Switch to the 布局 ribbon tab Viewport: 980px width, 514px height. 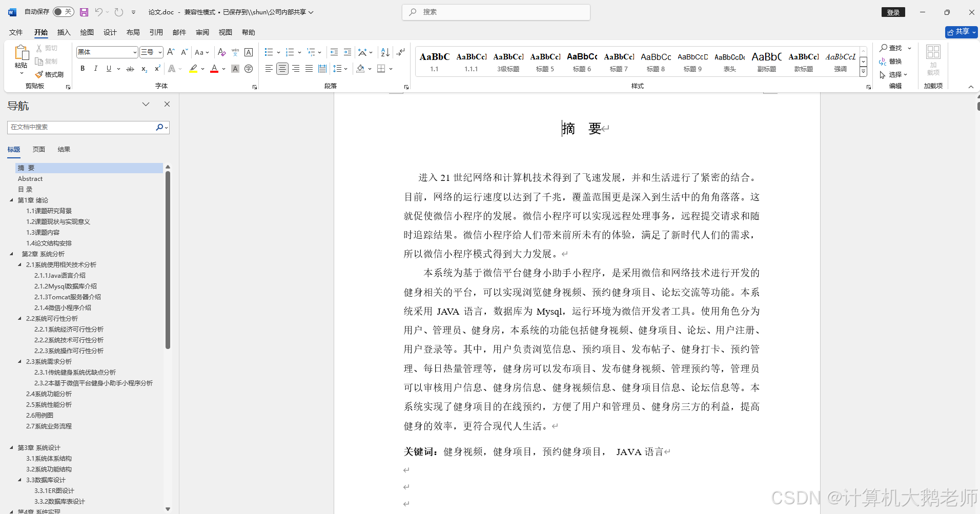(x=133, y=32)
